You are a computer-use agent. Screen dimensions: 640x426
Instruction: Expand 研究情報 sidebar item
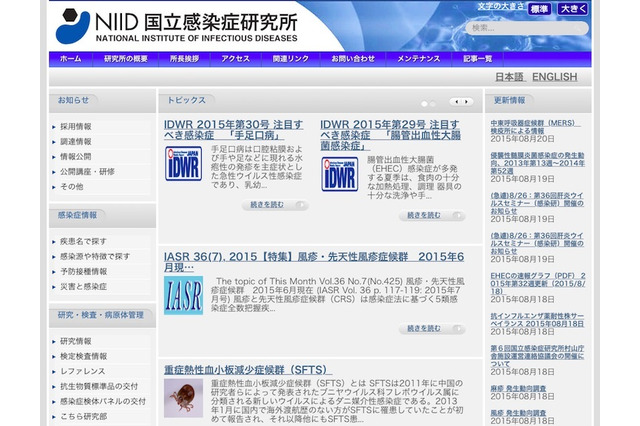[x=76, y=341]
